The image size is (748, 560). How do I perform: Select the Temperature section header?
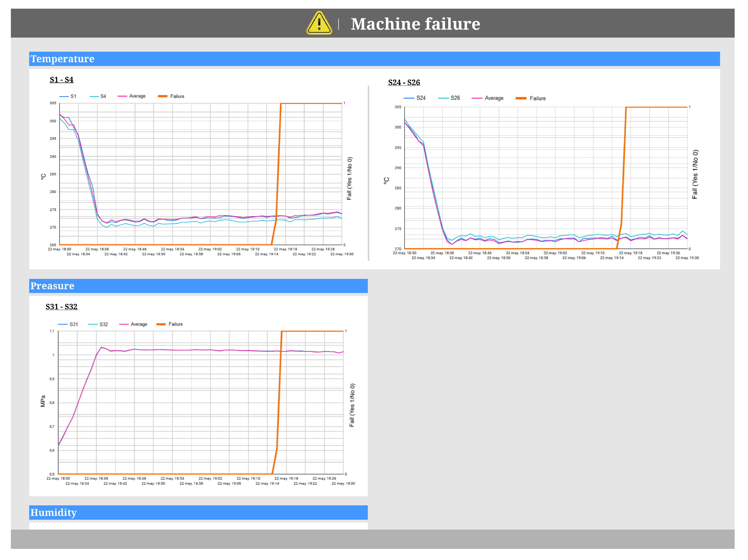(x=62, y=59)
